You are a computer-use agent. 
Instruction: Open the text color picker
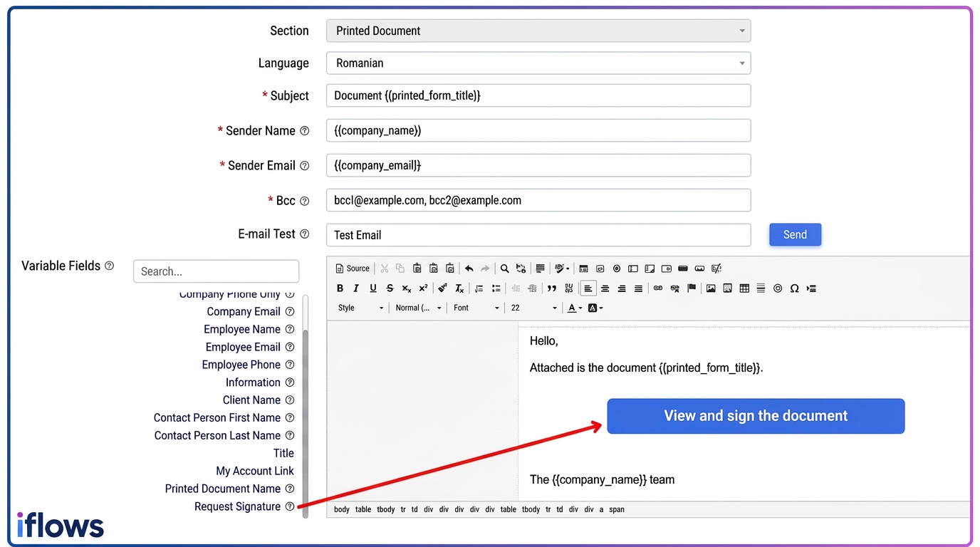pyautogui.click(x=575, y=308)
